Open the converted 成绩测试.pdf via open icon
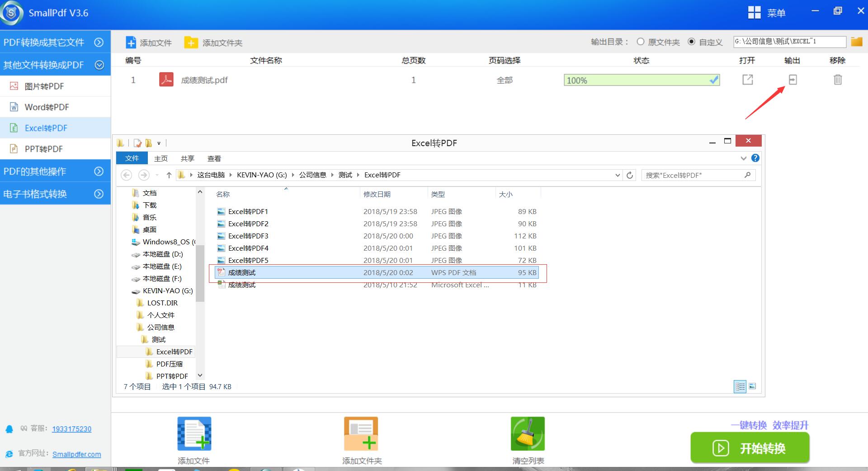 [748, 80]
